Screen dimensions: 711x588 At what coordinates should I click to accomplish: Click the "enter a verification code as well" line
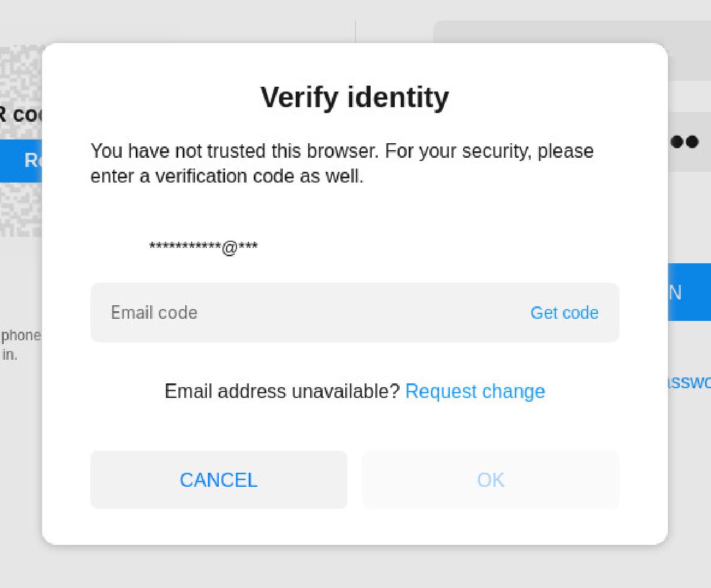(x=227, y=177)
